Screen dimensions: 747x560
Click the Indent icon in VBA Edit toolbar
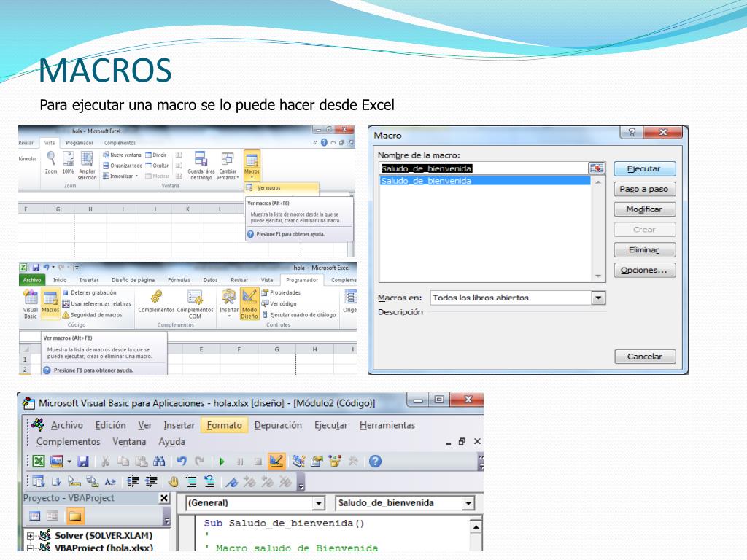tap(133, 481)
